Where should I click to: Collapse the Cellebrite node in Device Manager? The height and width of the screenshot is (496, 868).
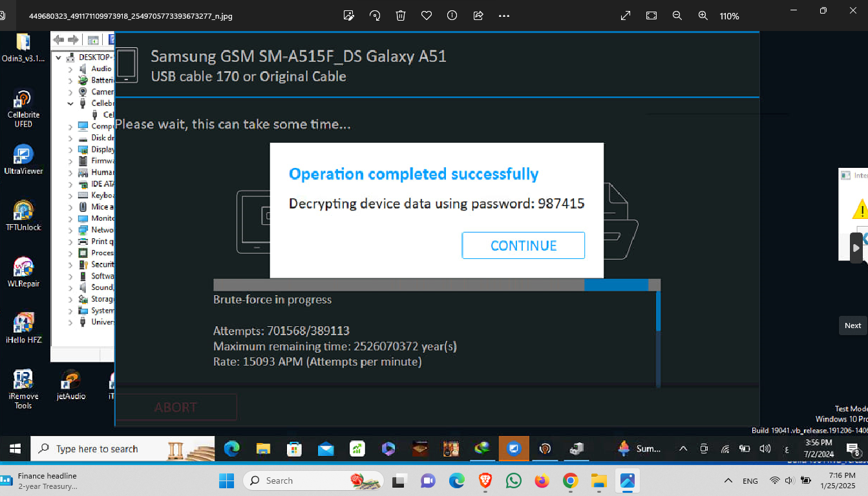(70, 103)
